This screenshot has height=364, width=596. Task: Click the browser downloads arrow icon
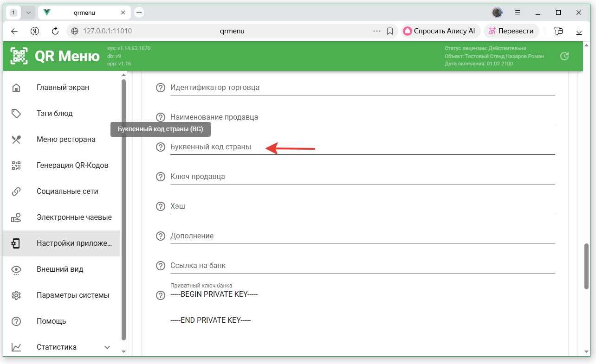click(x=579, y=31)
